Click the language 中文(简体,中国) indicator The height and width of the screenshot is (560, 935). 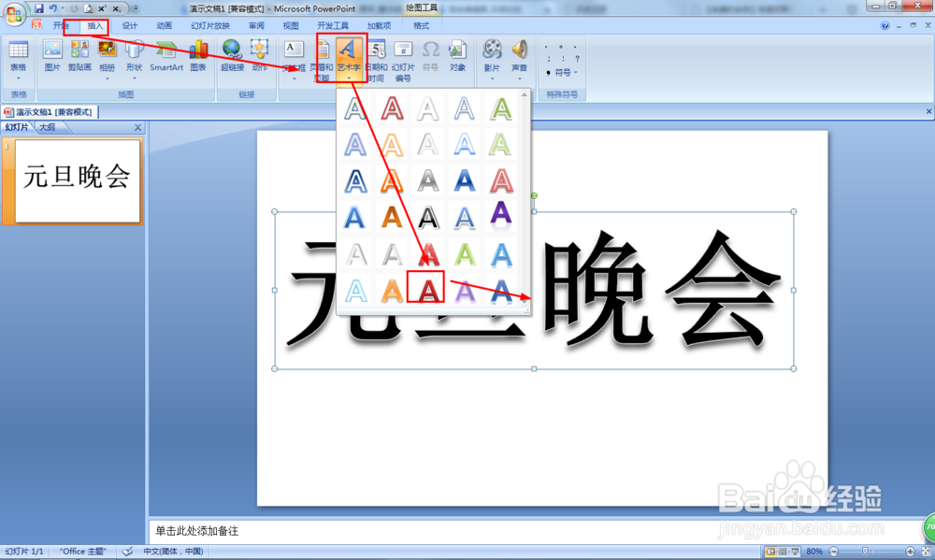173,552
